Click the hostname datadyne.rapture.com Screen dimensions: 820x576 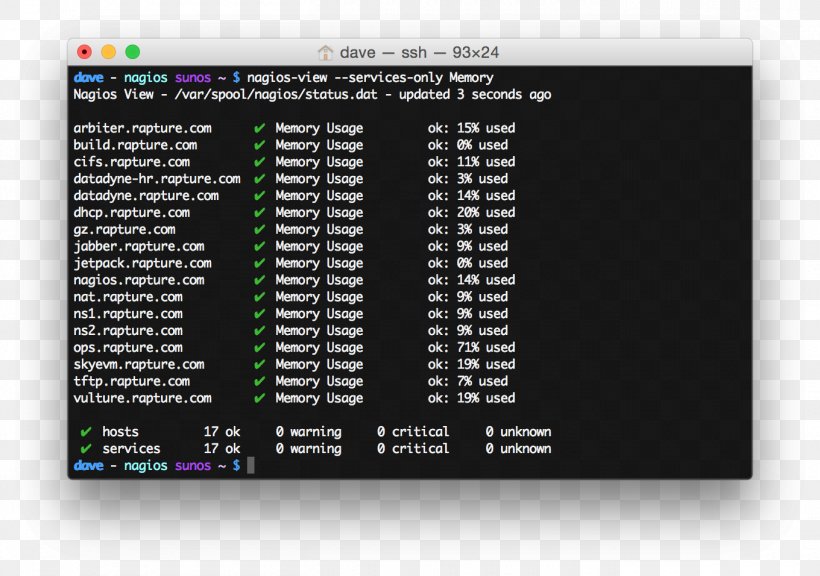tap(146, 196)
